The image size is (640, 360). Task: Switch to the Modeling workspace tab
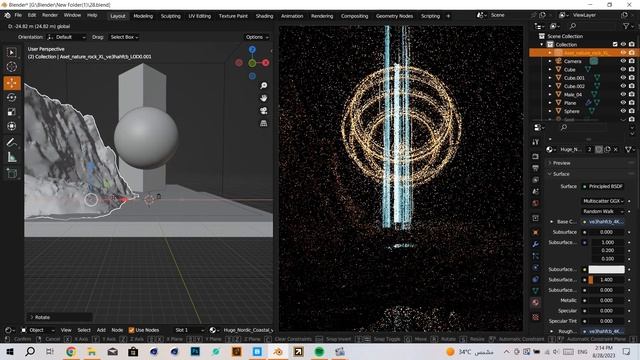143,16
